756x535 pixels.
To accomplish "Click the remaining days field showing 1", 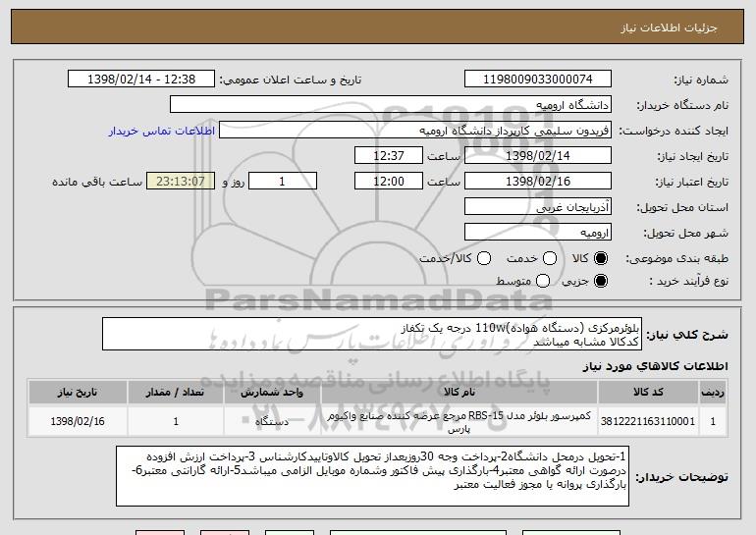I will 283,182.
